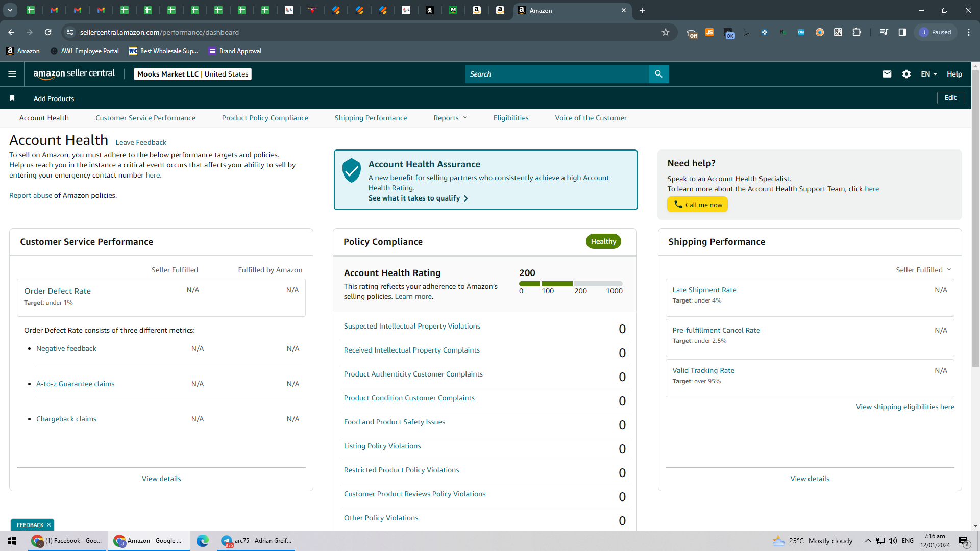Launch Microsoft Edge from the taskbar

click(x=203, y=541)
